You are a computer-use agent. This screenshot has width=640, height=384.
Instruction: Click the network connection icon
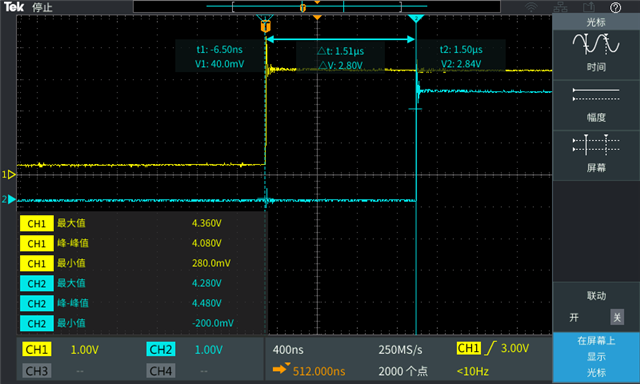(x=560, y=7)
